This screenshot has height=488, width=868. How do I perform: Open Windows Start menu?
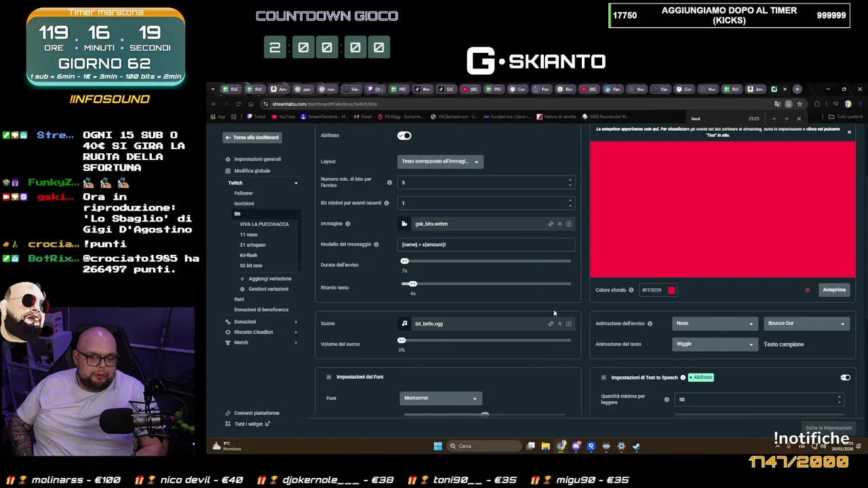[438, 446]
